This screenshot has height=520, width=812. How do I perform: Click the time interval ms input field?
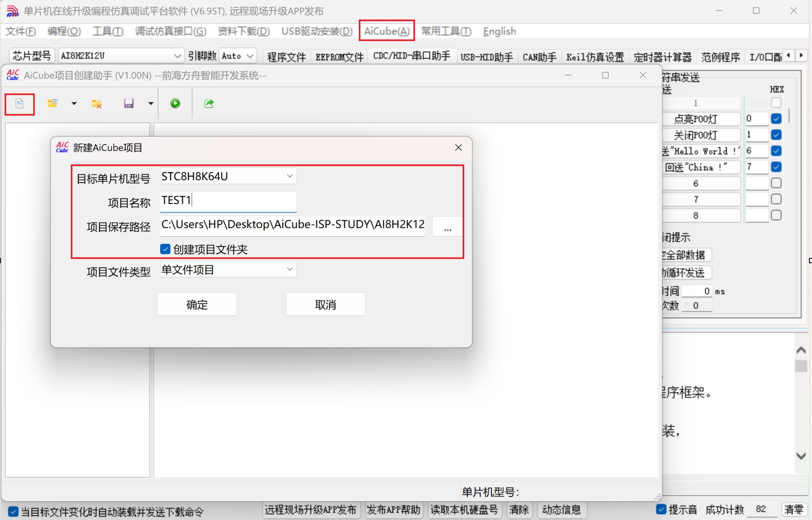[697, 291]
